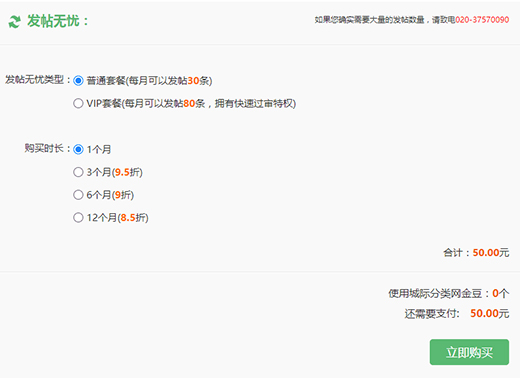
Task: Click the 普通套餐 label with 30条
Action: [x=149, y=81]
